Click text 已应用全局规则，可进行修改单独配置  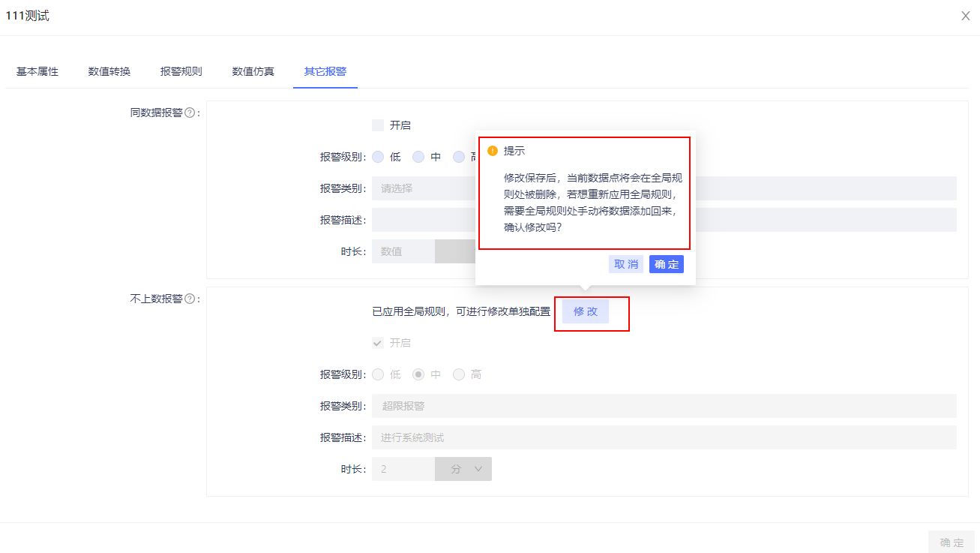pos(461,311)
